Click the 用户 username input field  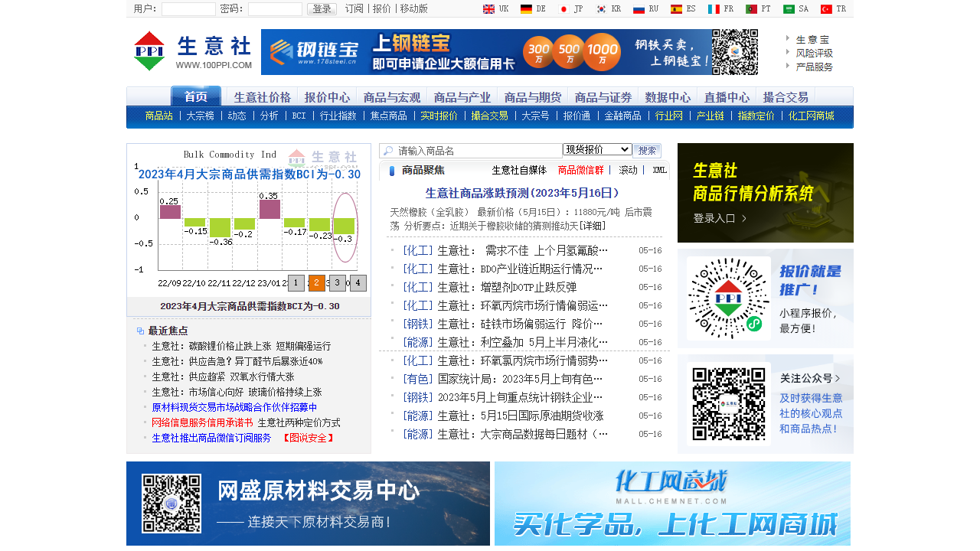click(188, 9)
